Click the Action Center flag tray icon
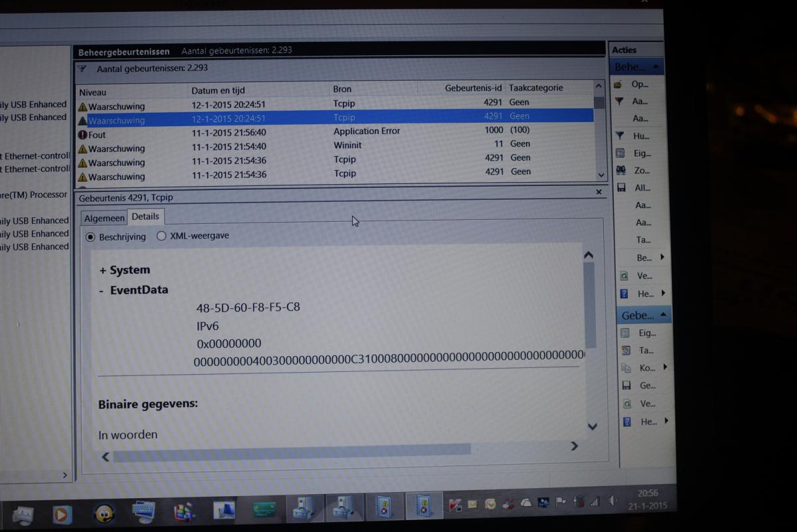This screenshot has height=532, width=797. pyautogui.click(x=561, y=502)
